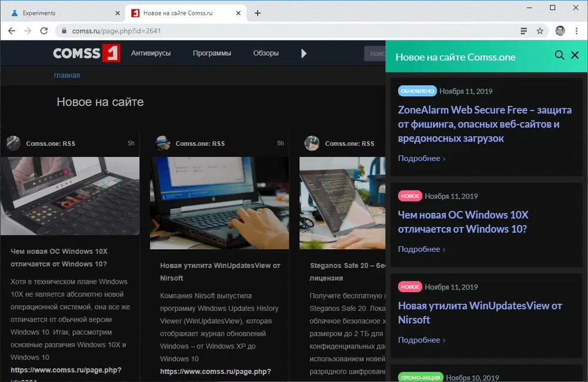The image size is (588, 382).
Task: Click the ПРОМО-АКЦИЯ badge
Action: coord(420,377)
